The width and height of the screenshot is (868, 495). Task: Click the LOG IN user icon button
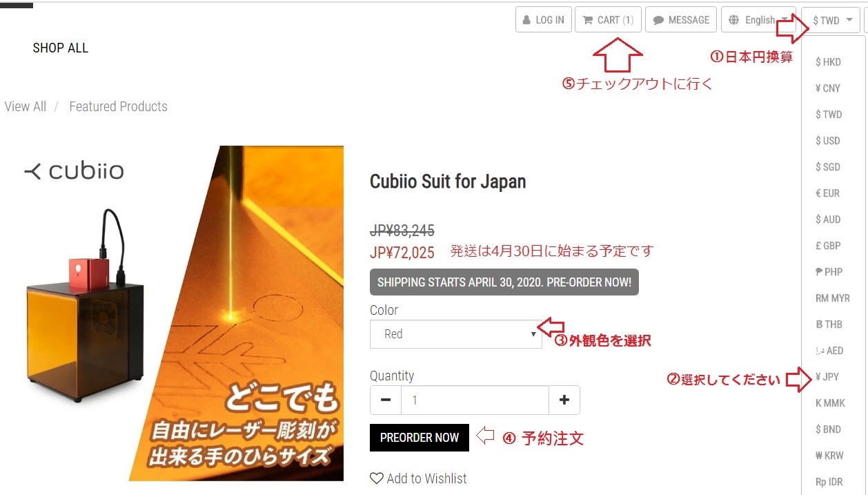coord(543,20)
